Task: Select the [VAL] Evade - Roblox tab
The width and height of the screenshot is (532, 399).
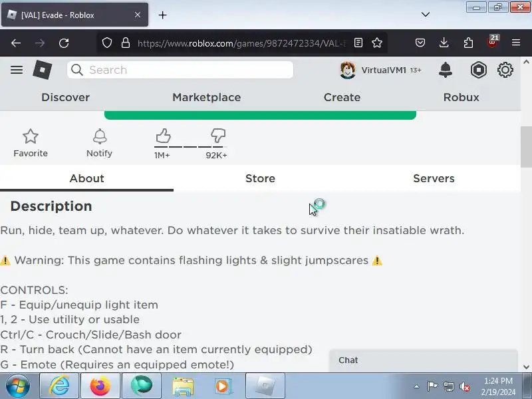Action: tap(74, 15)
